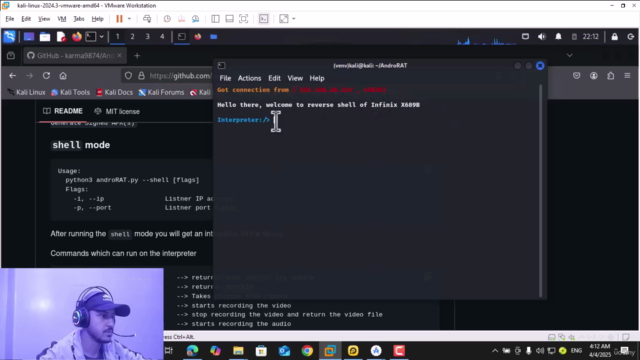The width and height of the screenshot is (640, 360).
Task: Open the VMware View menu
Action: click(x=44, y=19)
